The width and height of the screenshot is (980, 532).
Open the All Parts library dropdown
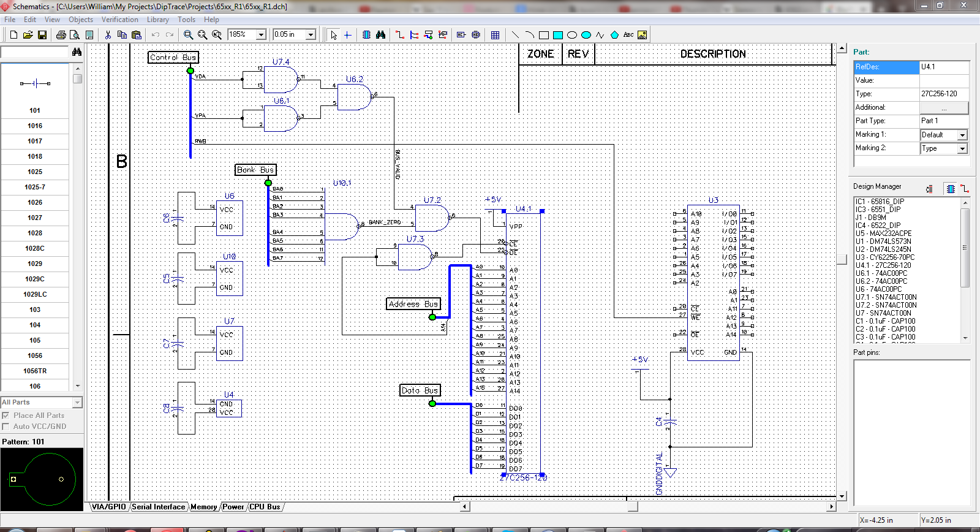tap(77, 403)
